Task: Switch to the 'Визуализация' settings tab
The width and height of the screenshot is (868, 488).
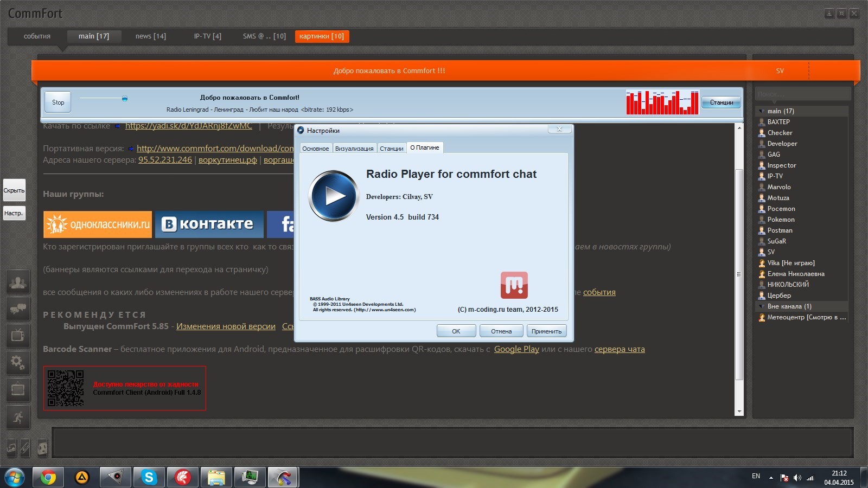Action: click(354, 149)
